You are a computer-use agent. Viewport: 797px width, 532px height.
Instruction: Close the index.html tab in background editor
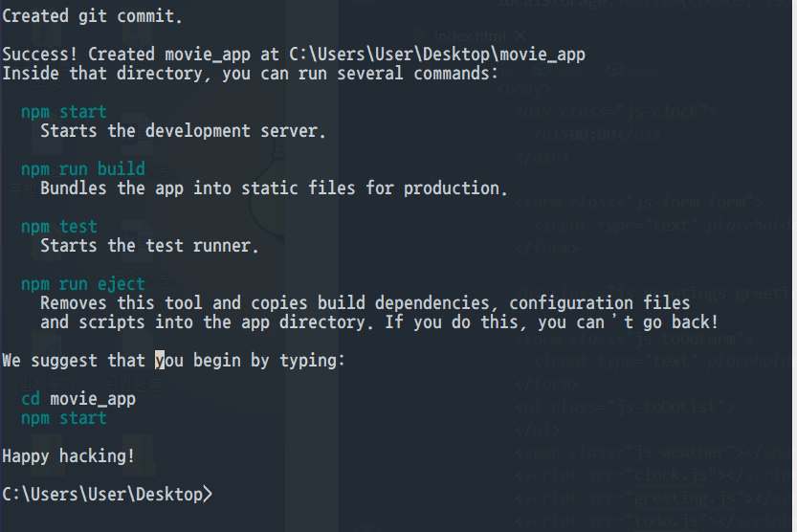(520, 35)
